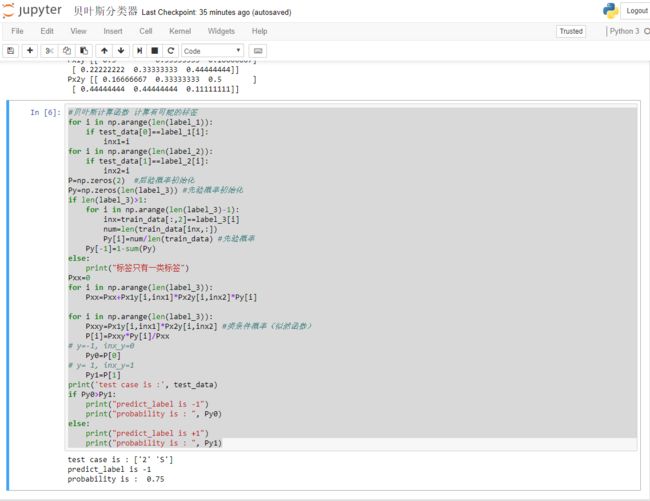Viewport: 650px width, 501px height.
Task: Open the View menu
Action: tap(78, 31)
